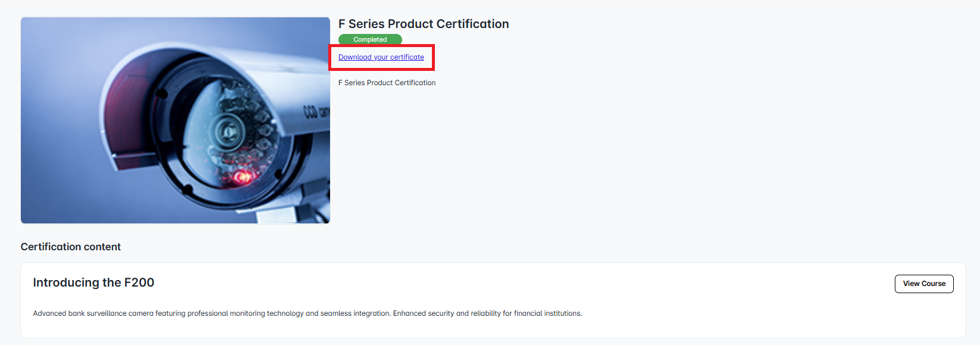Click the Download your certificate link
The image size is (980, 345).
coord(381,57)
